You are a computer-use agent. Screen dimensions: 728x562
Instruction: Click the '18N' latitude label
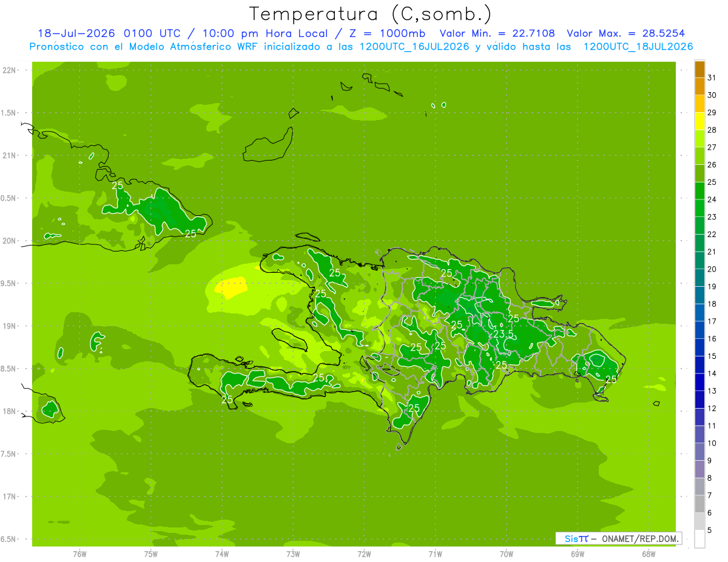[x=10, y=411]
